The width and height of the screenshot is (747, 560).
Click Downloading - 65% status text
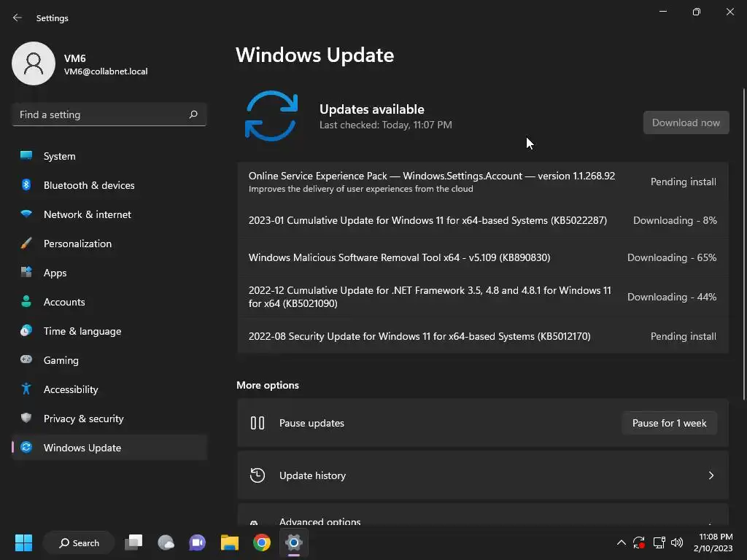(672, 257)
